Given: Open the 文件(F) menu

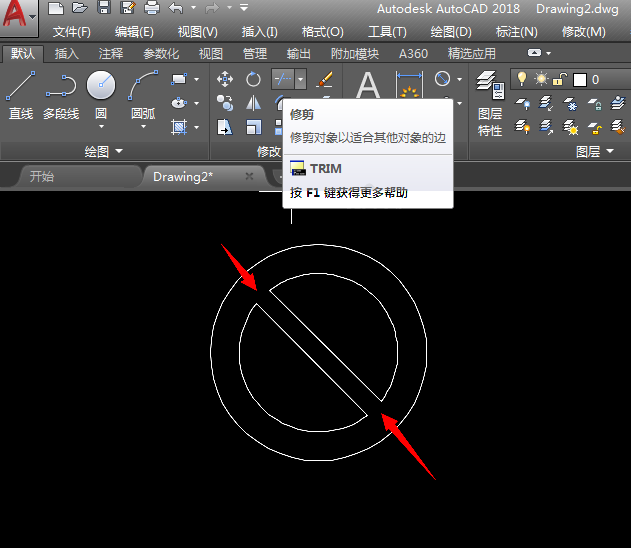Looking at the screenshot, I should point(72,32).
